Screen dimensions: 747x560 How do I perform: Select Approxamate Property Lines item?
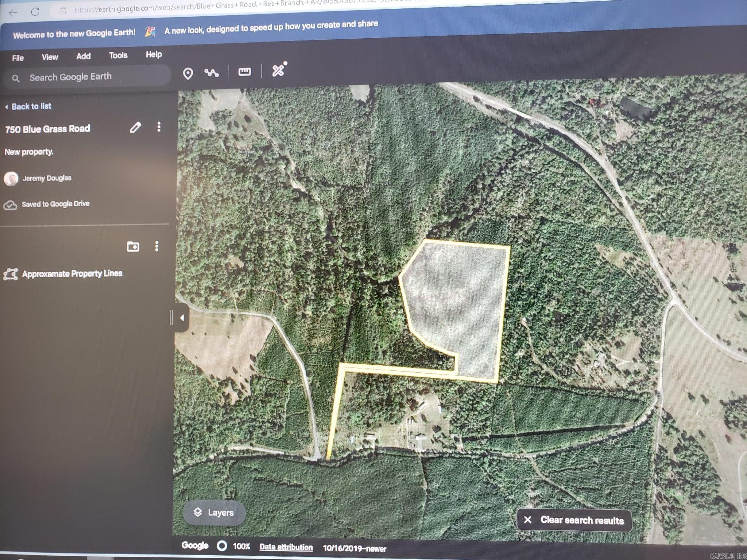point(72,273)
